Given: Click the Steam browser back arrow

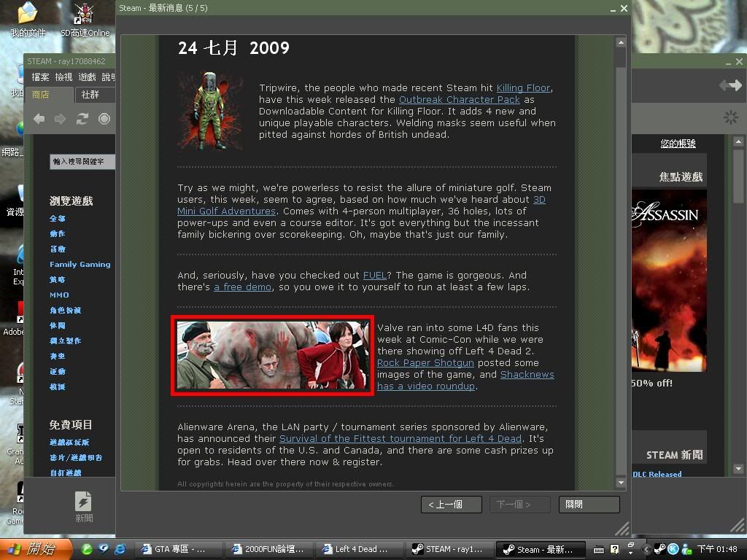Looking at the screenshot, I should (39, 119).
